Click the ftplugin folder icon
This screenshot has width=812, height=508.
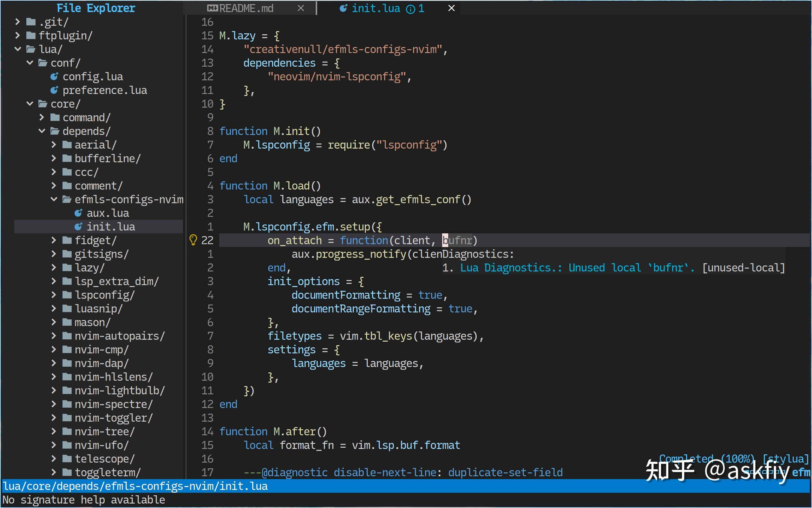(x=31, y=36)
